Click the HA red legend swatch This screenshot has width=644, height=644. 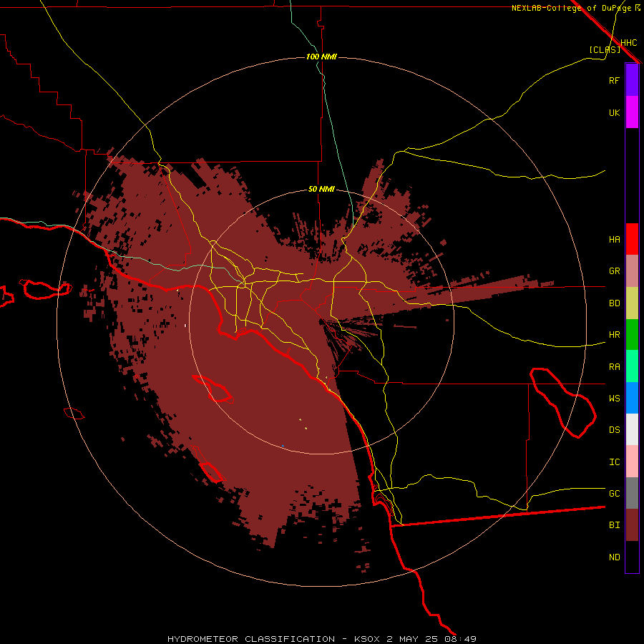pyautogui.click(x=632, y=239)
